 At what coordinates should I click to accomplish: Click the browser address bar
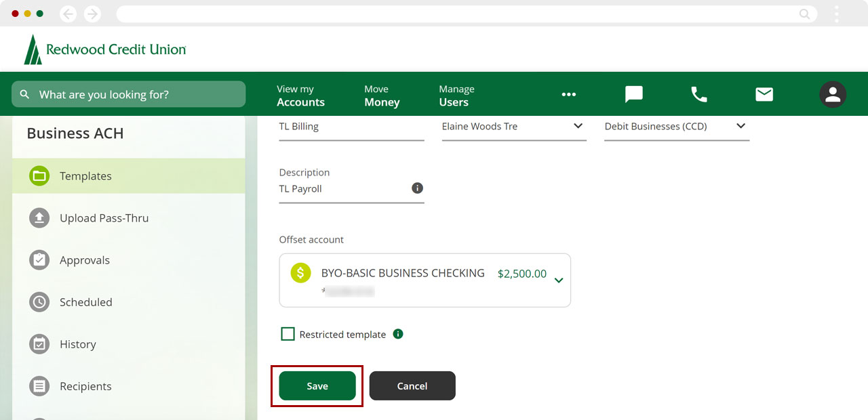pyautogui.click(x=467, y=14)
